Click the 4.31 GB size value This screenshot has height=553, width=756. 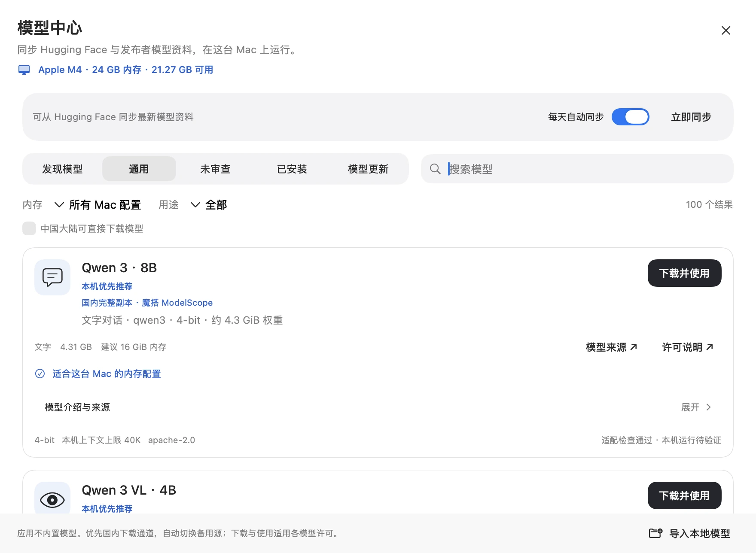coord(76,347)
